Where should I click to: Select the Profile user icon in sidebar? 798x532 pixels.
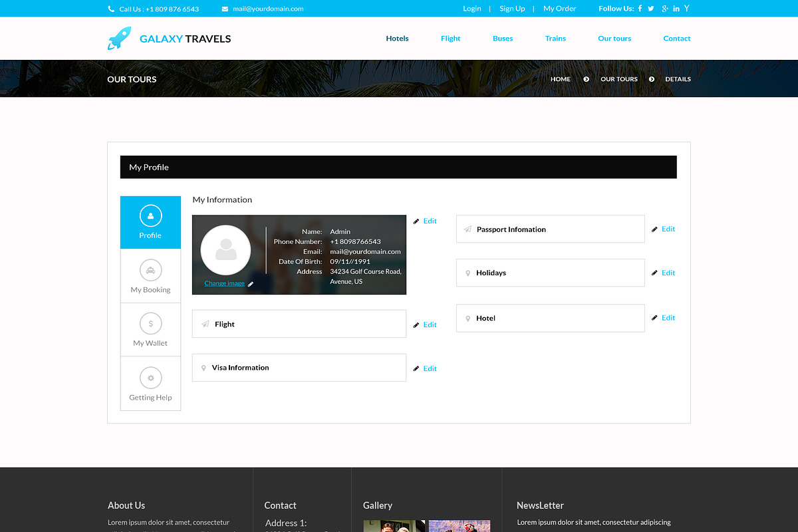(150, 215)
